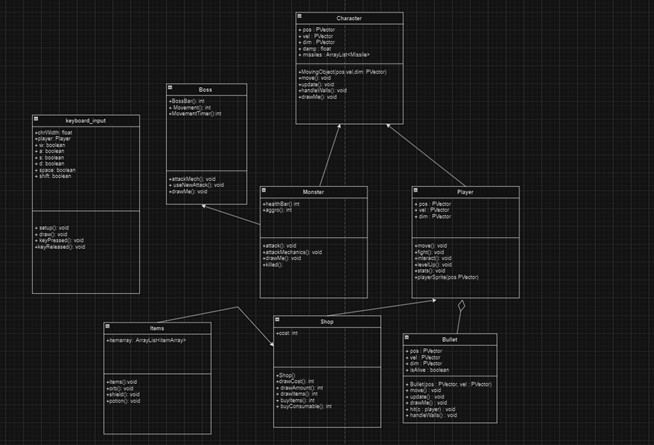Collapse the Shop class box
The image size is (654, 445).
tap(277, 320)
